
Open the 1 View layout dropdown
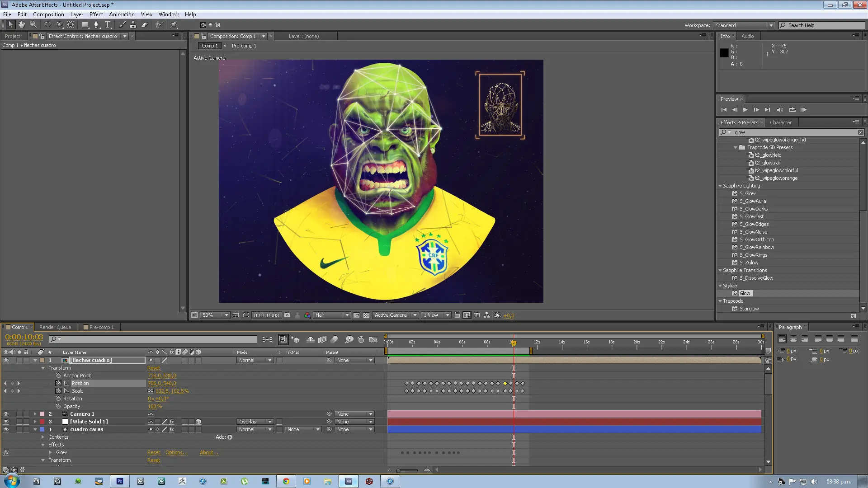436,315
